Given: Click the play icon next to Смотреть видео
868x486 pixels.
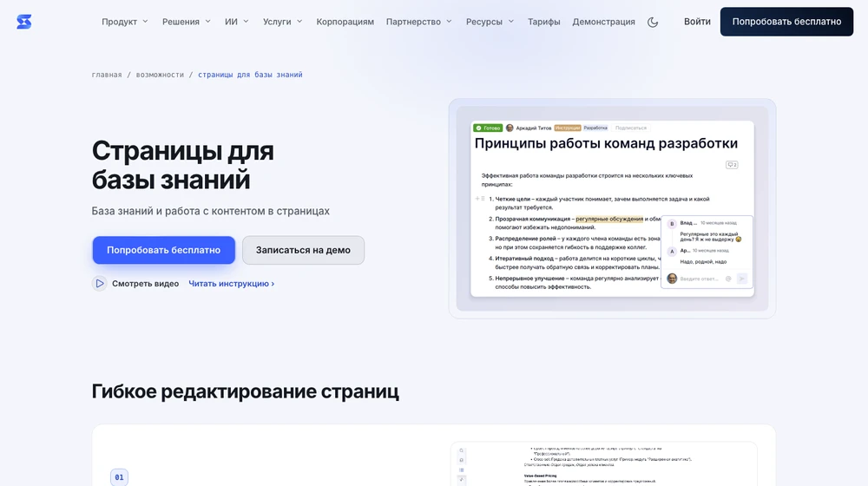Looking at the screenshot, I should point(99,284).
